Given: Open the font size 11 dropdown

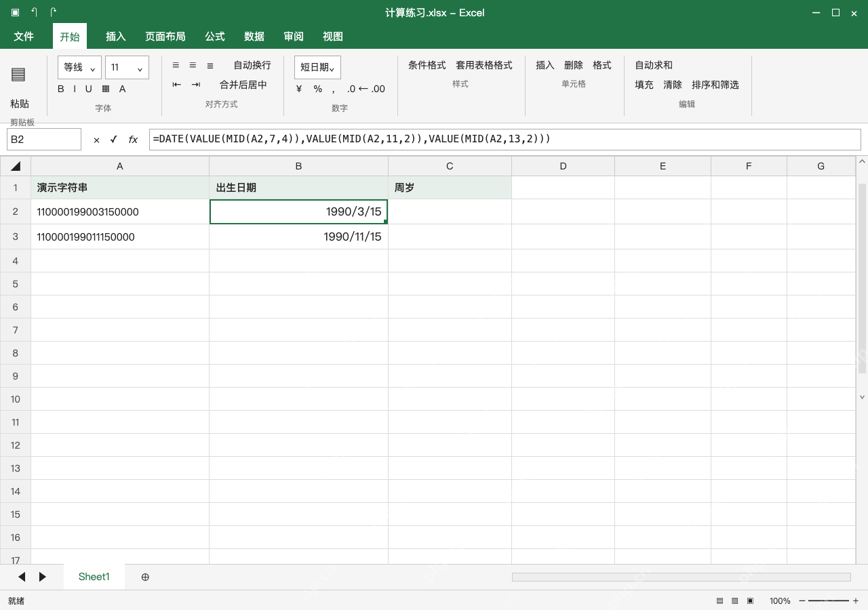Looking at the screenshot, I should click(x=127, y=68).
